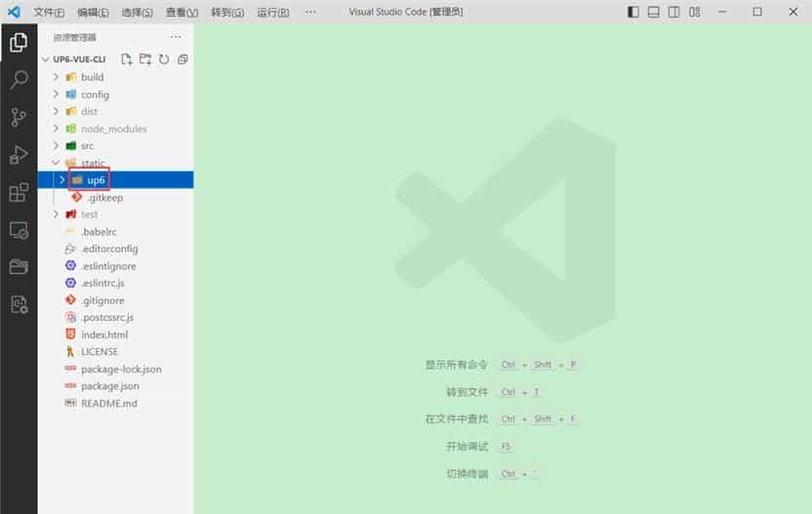
Task: Open the customize layout button
Action: tap(695, 12)
